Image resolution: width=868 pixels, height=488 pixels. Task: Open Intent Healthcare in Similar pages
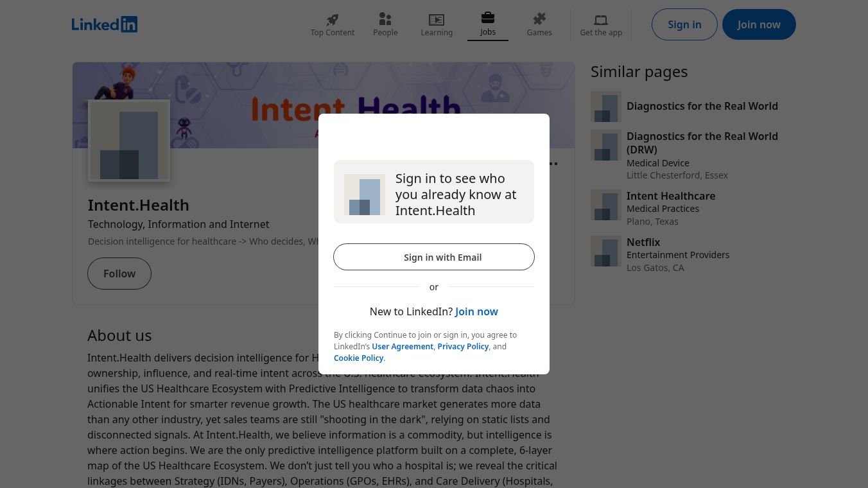[671, 196]
